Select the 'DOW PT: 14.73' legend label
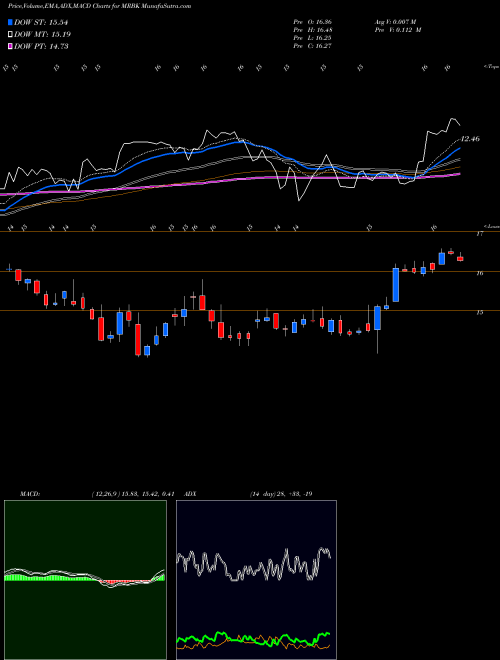Screen dimensions: 500x660 point(41,46)
